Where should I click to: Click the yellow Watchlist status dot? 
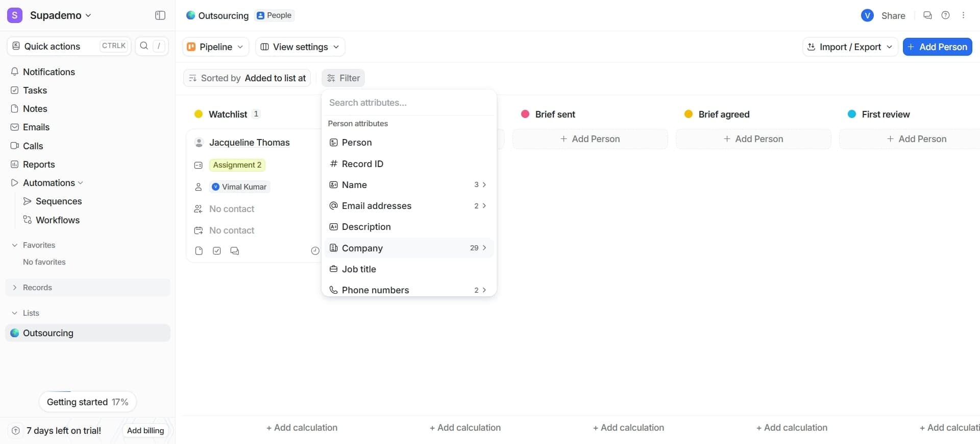(199, 114)
